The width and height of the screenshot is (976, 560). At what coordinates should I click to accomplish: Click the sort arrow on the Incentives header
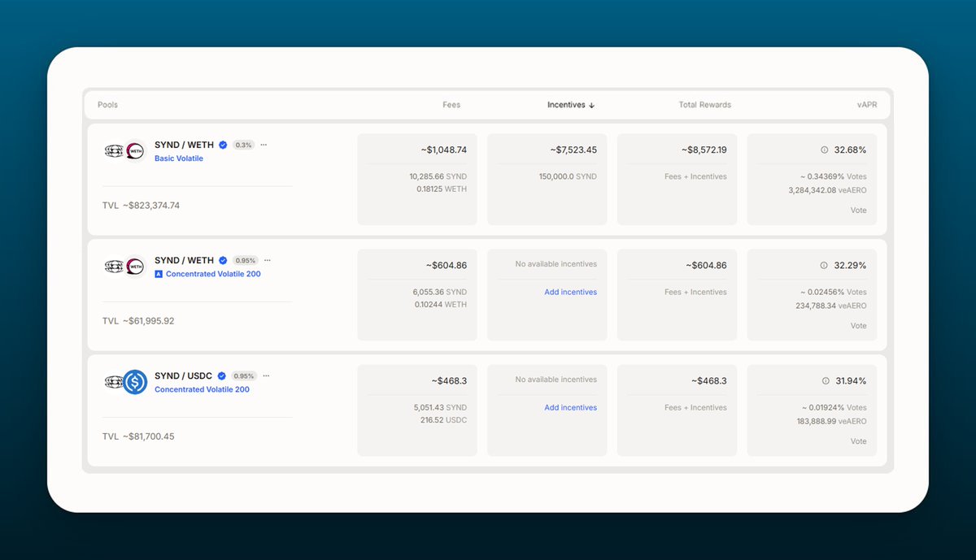pos(592,106)
